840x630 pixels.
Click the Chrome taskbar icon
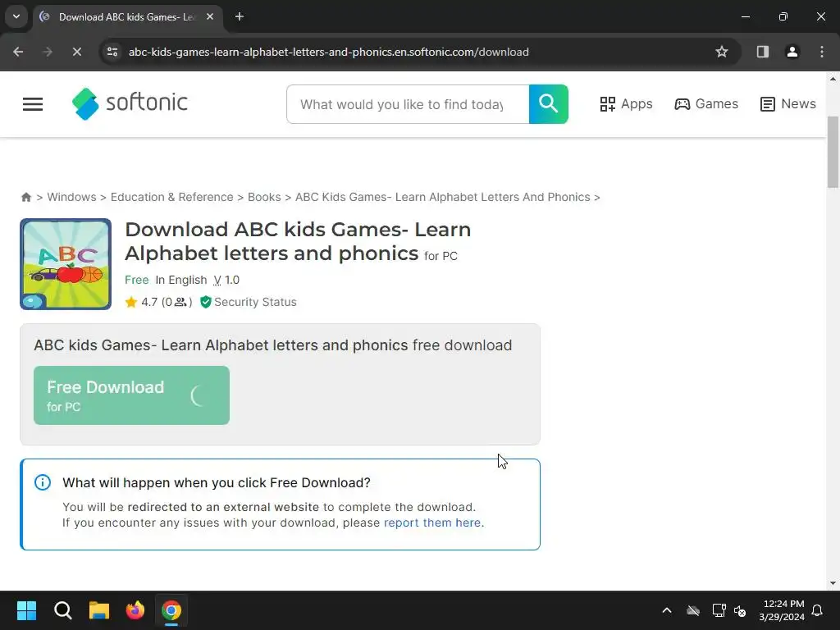coord(171,610)
